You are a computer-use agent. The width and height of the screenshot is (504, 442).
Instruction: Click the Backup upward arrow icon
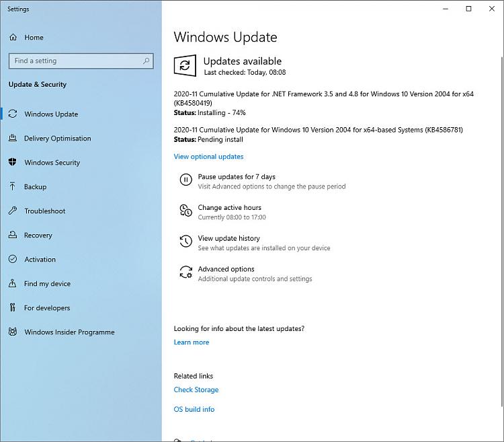13,186
